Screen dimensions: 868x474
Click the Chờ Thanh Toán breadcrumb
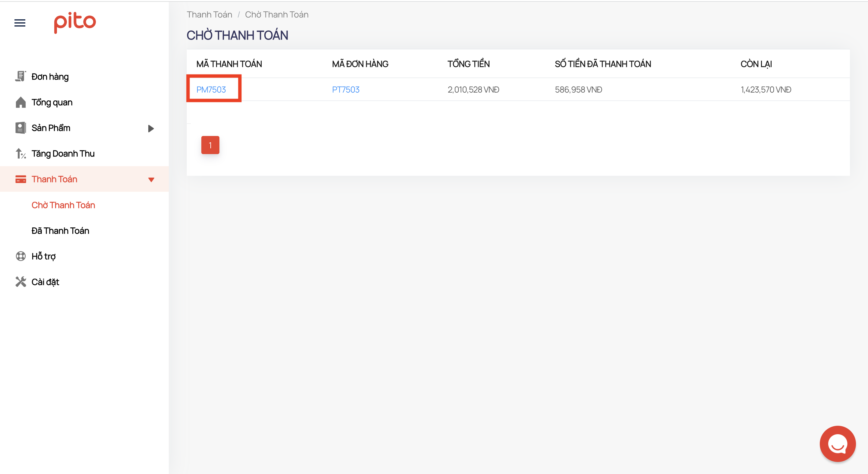[x=277, y=14]
